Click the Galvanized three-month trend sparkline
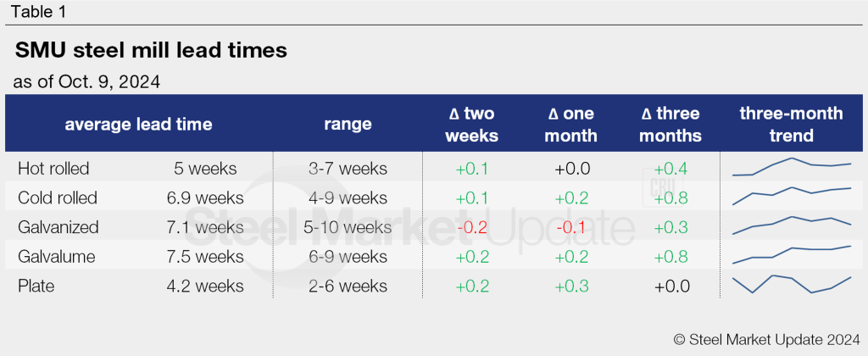The image size is (868, 356). (792, 225)
